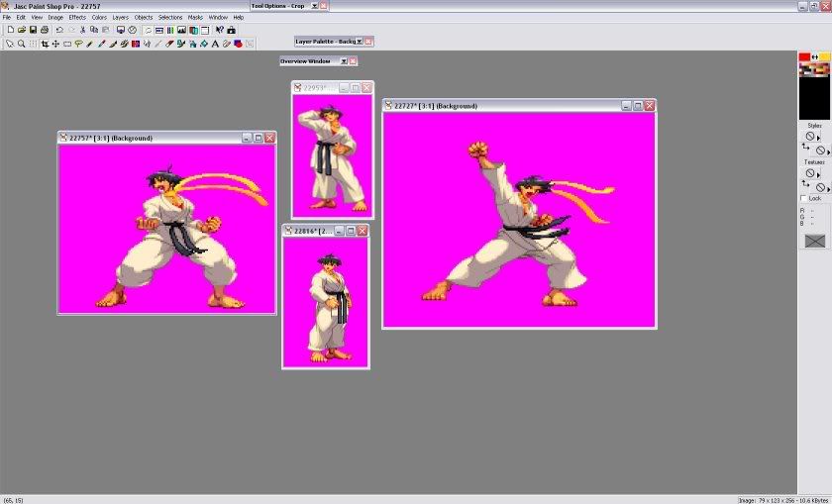Select the Retouch tool
The width and height of the screenshot is (832, 504).
[147, 44]
